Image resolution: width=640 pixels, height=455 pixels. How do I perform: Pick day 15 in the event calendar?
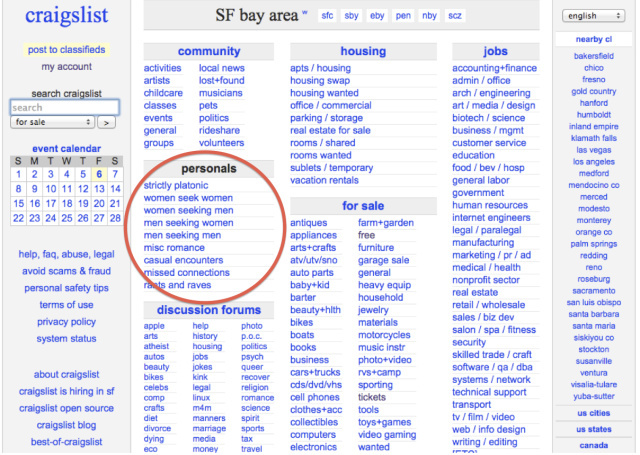pyautogui.click(x=18, y=203)
